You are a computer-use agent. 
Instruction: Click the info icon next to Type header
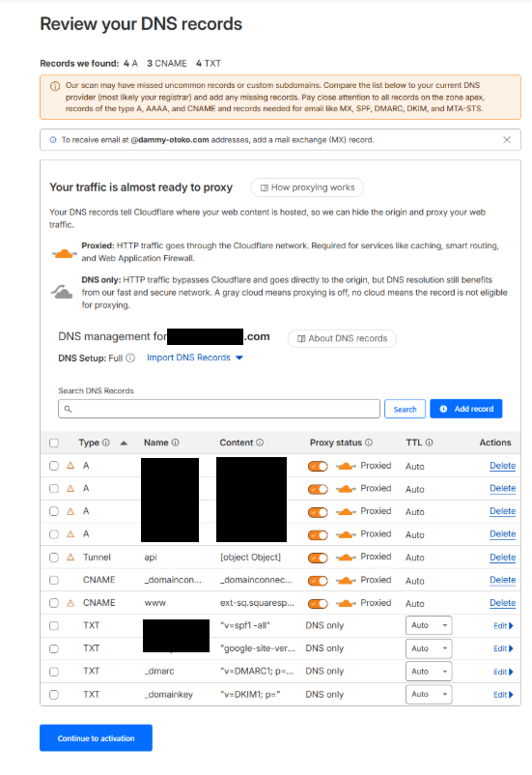tap(105, 443)
